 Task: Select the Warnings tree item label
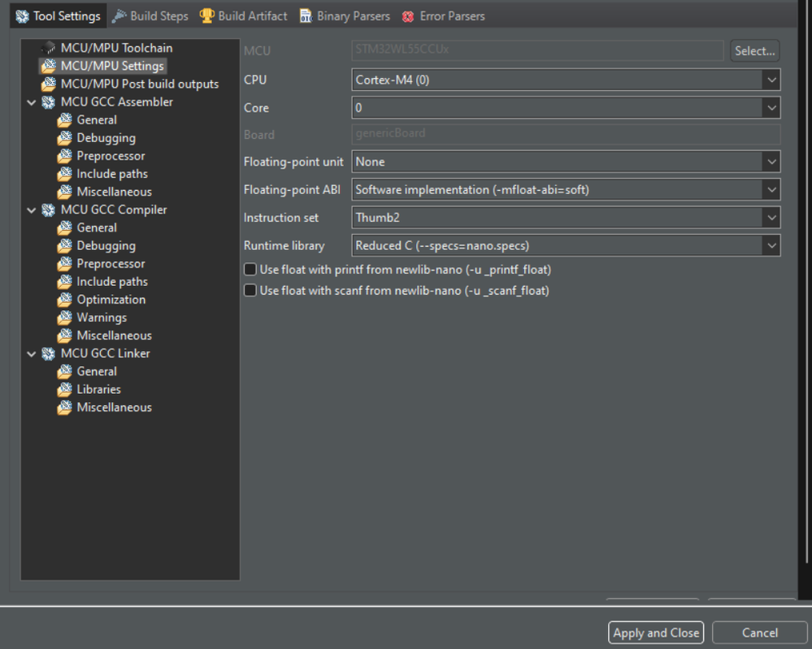(102, 318)
